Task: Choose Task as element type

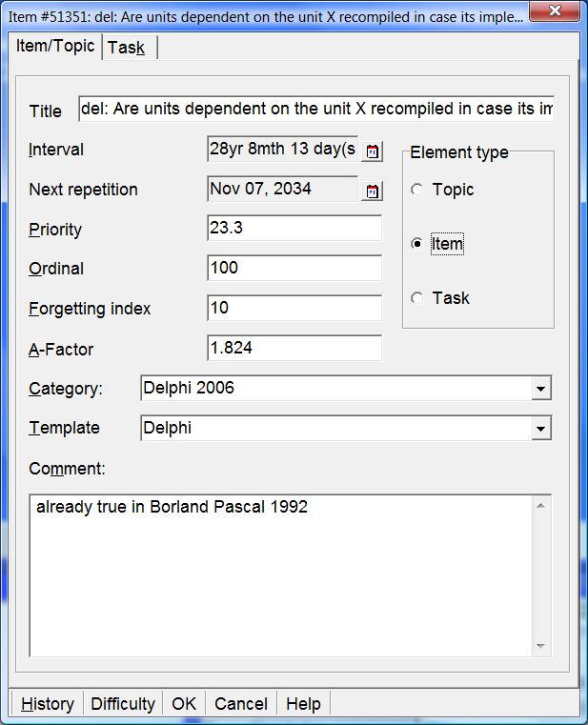Action: coord(416,298)
